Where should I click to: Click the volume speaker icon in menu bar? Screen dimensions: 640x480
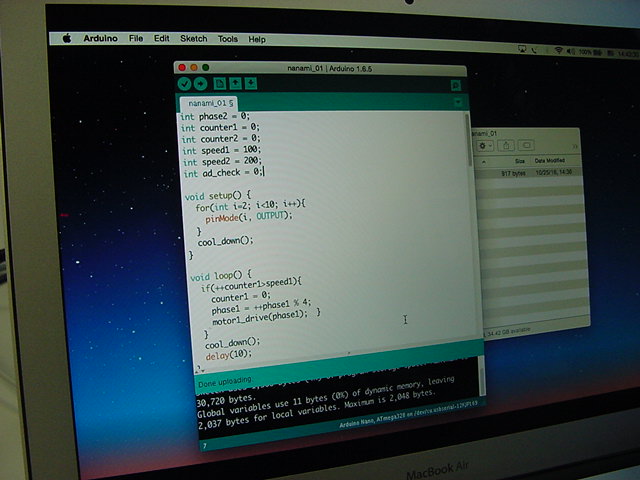pos(570,51)
